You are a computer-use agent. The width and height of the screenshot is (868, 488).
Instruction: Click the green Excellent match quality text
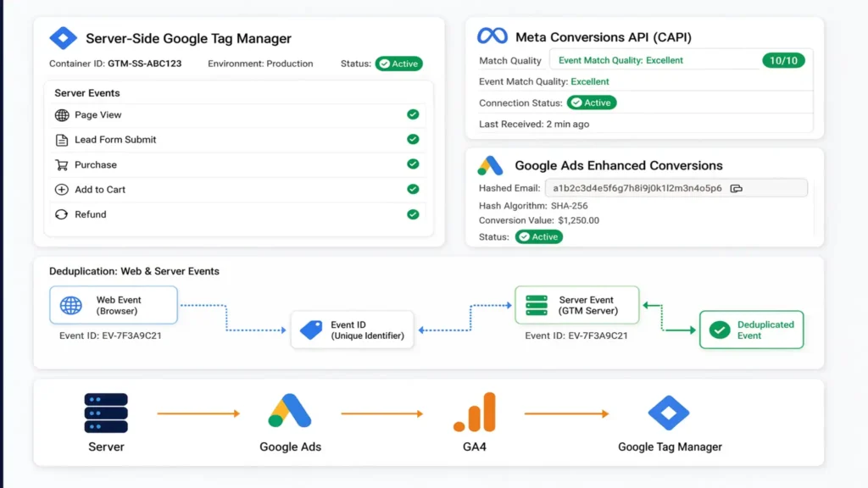coord(590,82)
